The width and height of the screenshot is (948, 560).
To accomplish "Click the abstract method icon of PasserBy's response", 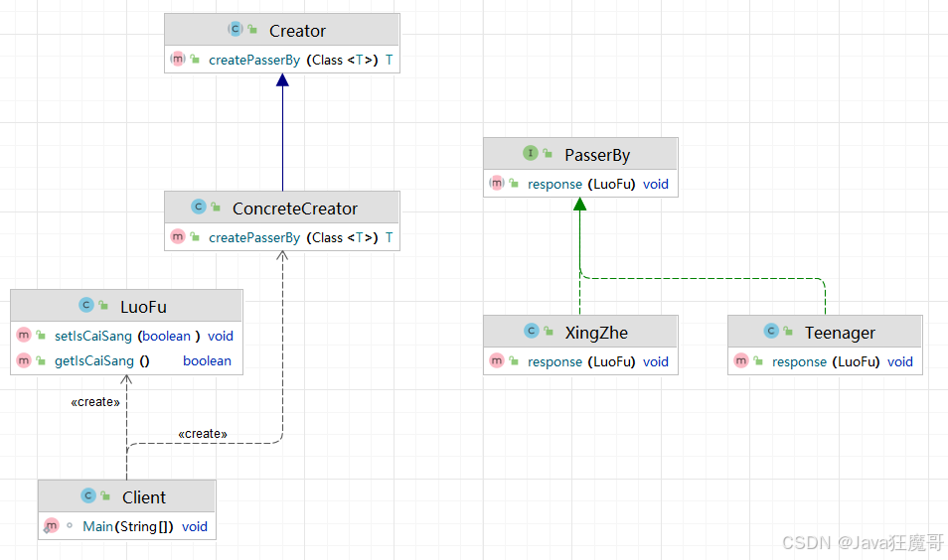I will (497, 183).
